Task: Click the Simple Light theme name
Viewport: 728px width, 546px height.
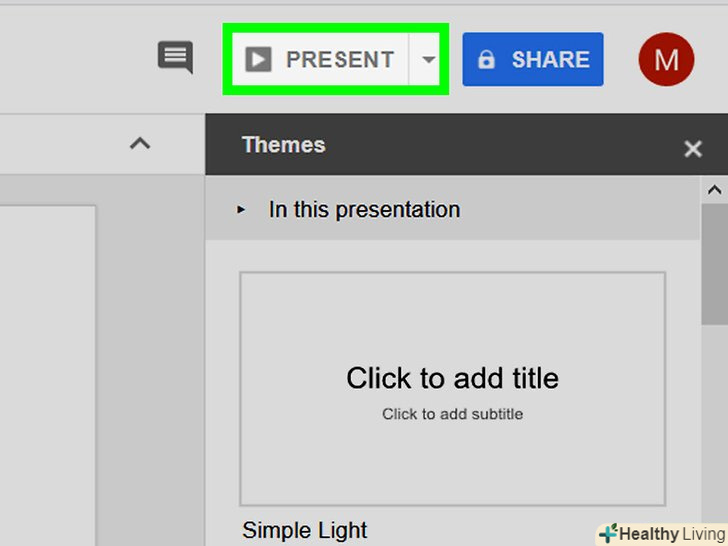Action: click(305, 530)
